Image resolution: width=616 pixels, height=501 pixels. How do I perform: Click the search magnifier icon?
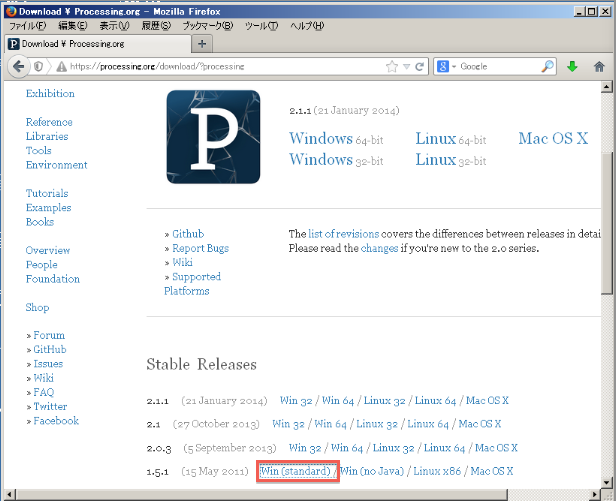tap(548, 66)
